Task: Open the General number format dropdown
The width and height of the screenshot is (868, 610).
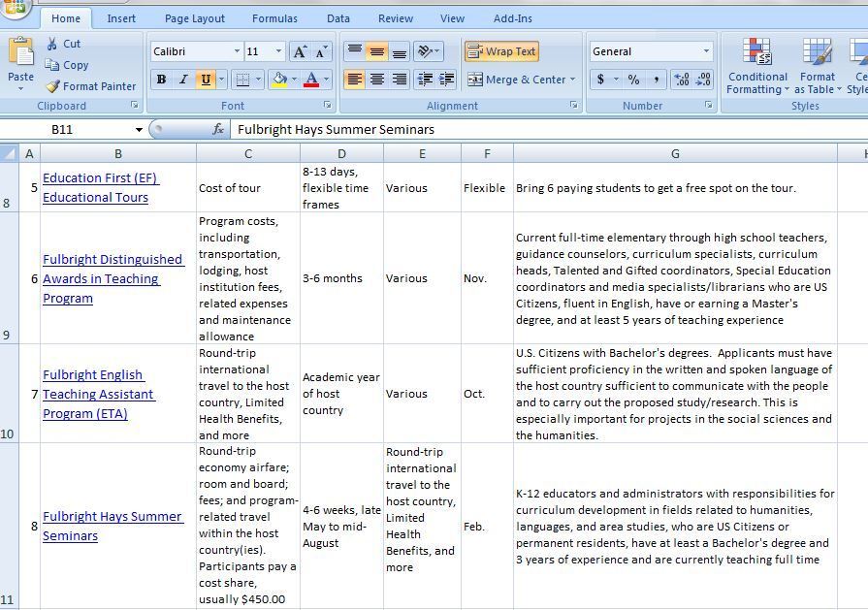Action: (706, 51)
